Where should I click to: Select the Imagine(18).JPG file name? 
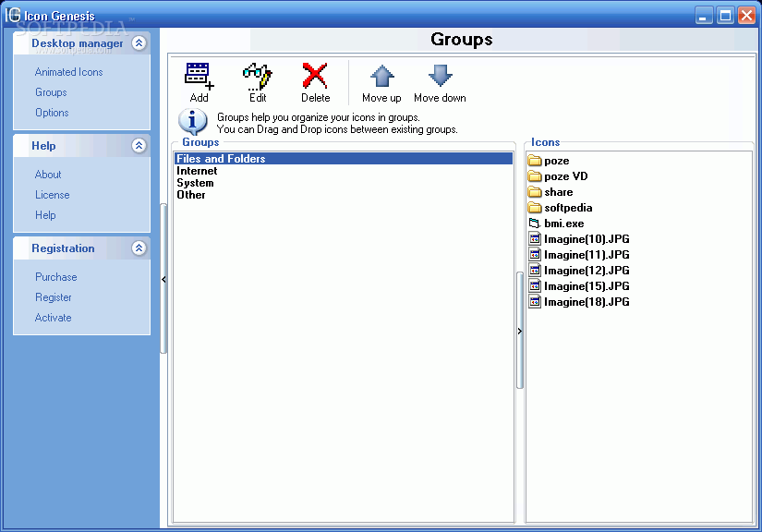(587, 302)
